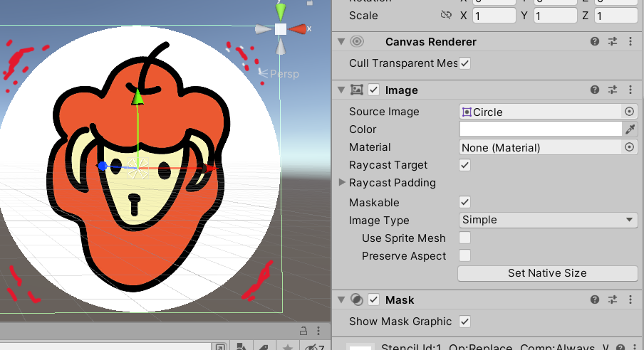Open the lower panel's kebab menu
This screenshot has width=644, height=350.
[318, 331]
